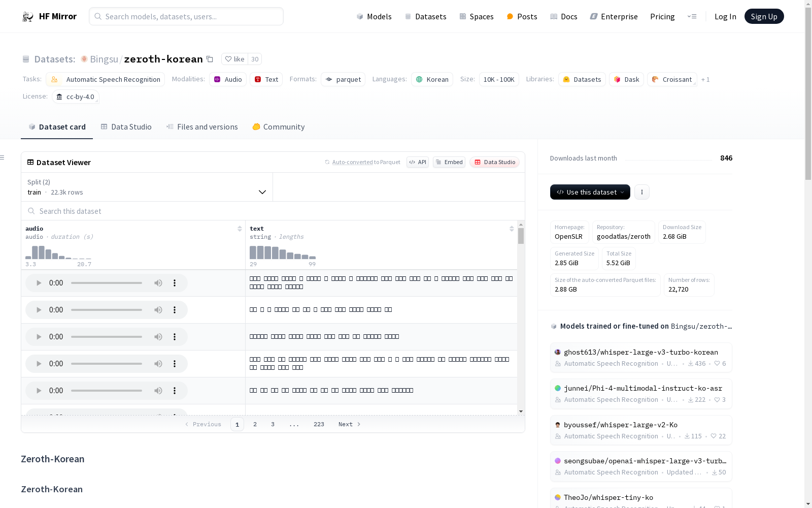Click the Croissant library tag

672,79
